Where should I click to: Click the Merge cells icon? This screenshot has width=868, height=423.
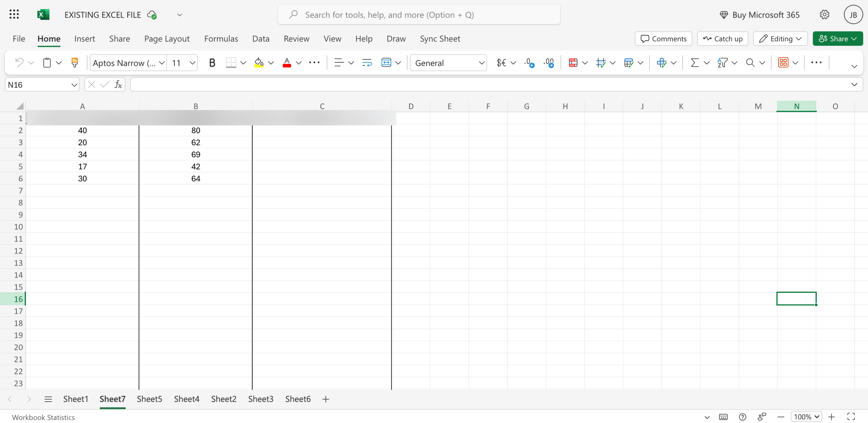[x=386, y=63]
